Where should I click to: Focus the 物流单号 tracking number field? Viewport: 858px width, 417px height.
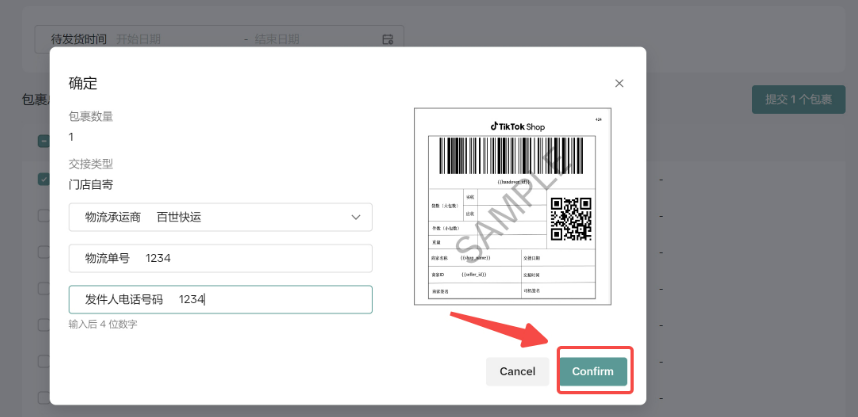220,258
